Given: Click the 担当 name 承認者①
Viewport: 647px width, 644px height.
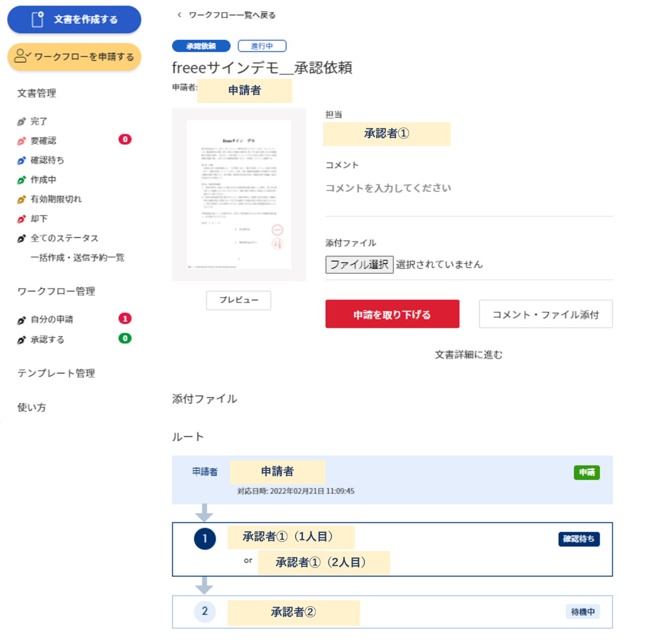Looking at the screenshot, I should point(387,133).
